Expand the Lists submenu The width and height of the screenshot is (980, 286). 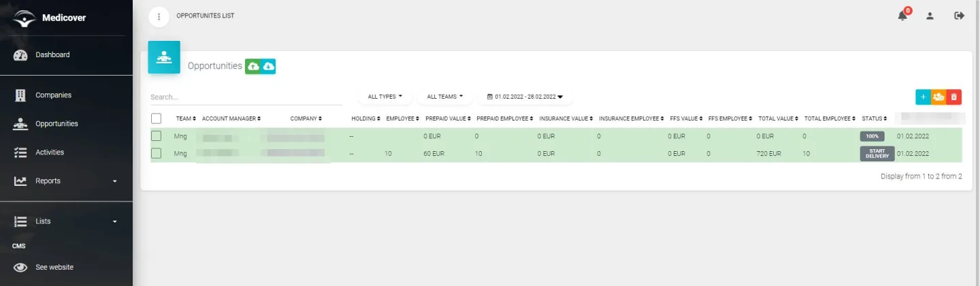tap(114, 221)
